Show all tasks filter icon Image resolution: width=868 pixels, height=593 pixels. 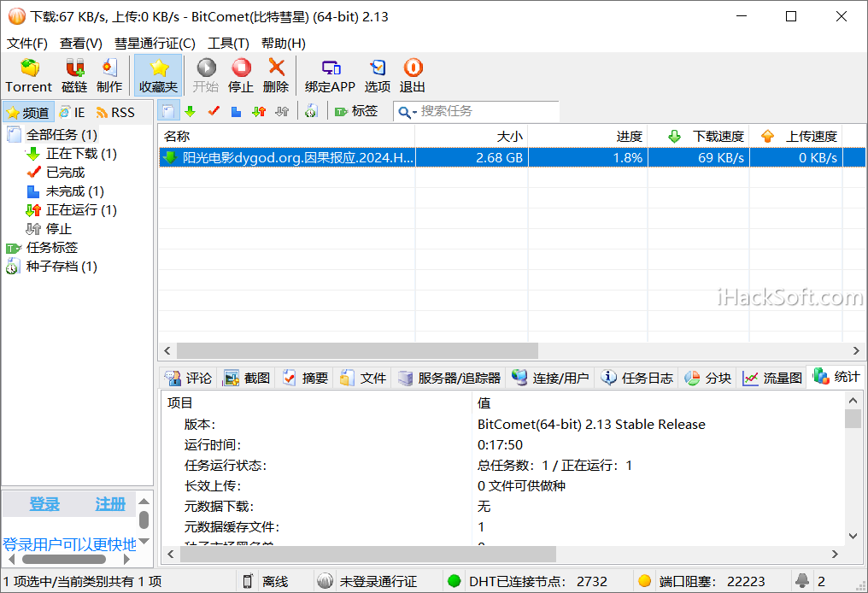pyautogui.click(x=168, y=111)
